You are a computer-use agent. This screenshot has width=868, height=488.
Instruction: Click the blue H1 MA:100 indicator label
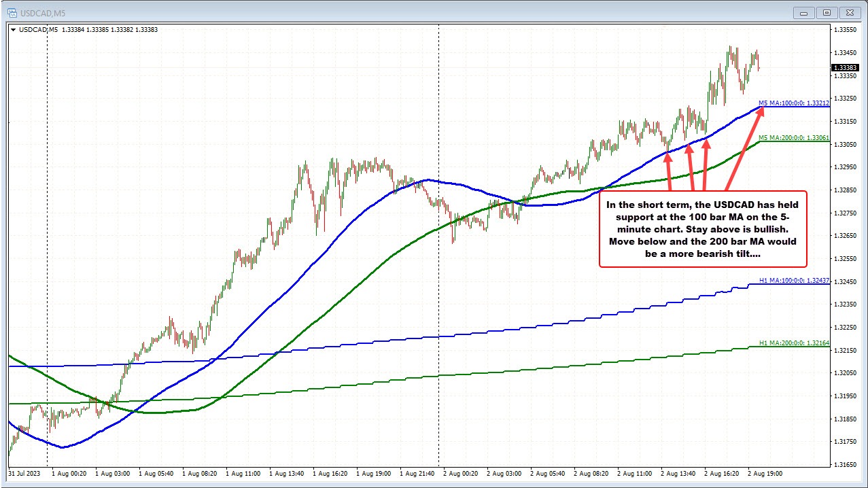(794, 279)
